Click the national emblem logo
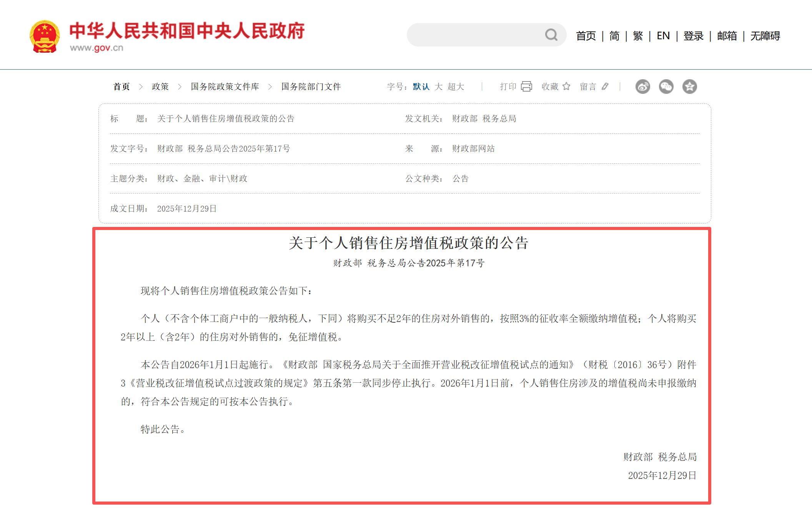The image size is (812, 510). [x=45, y=37]
